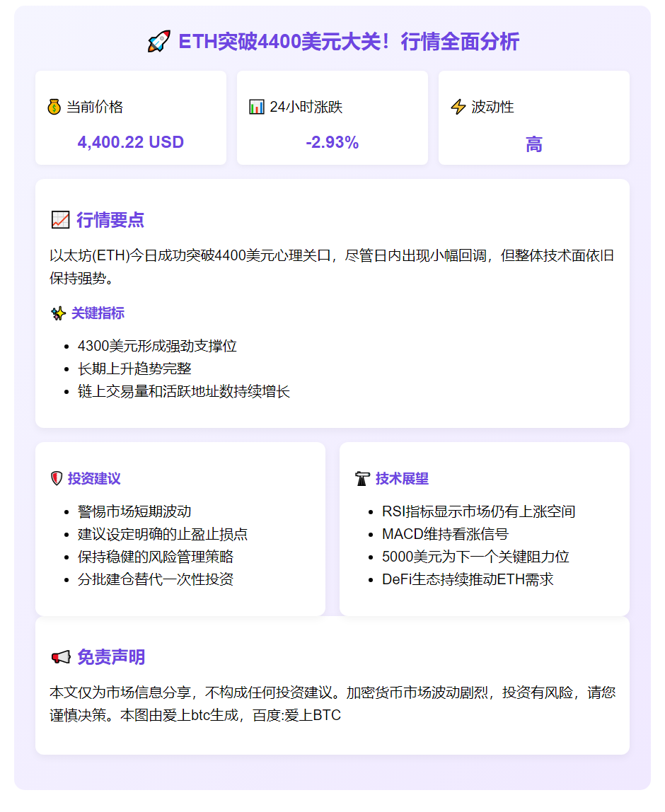Select the -2.93% change figure
Screen dimensions: 665x812
coord(332,142)
